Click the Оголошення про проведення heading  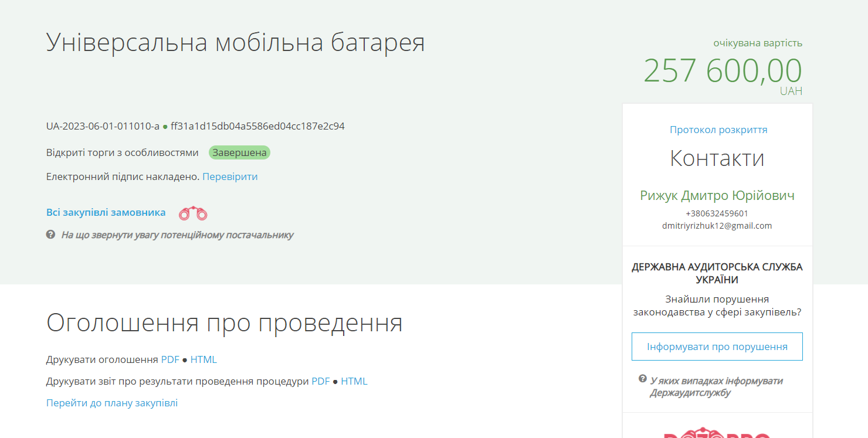coord(225,323)
